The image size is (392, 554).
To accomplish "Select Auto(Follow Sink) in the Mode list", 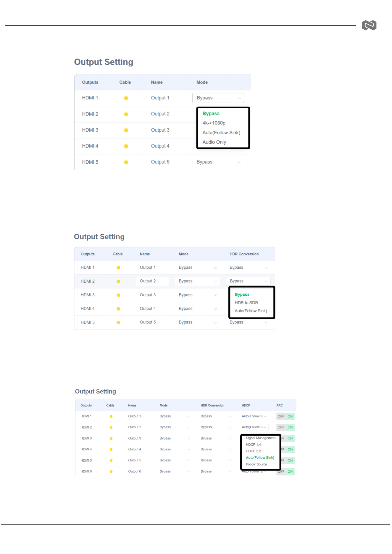I will click(x=221, y=133).
